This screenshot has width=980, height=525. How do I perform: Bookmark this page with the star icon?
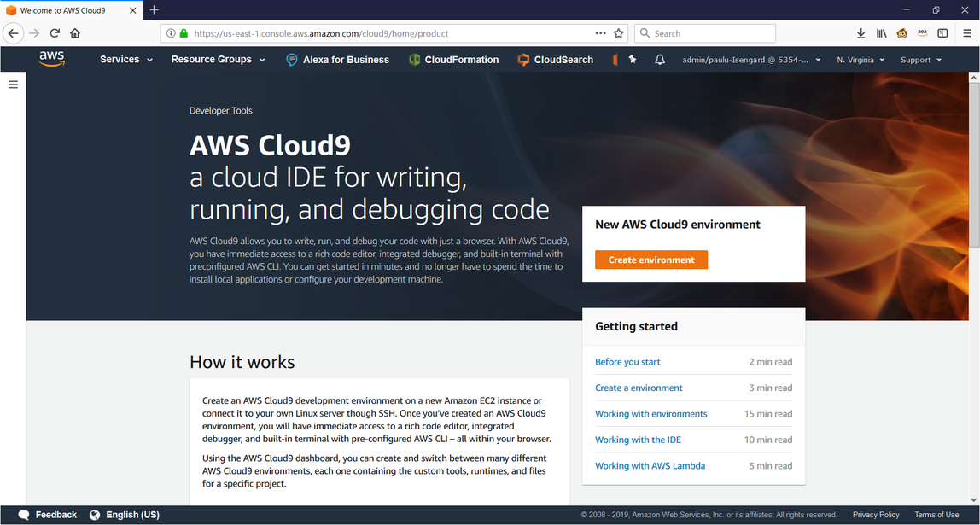(x=618, y=33)
